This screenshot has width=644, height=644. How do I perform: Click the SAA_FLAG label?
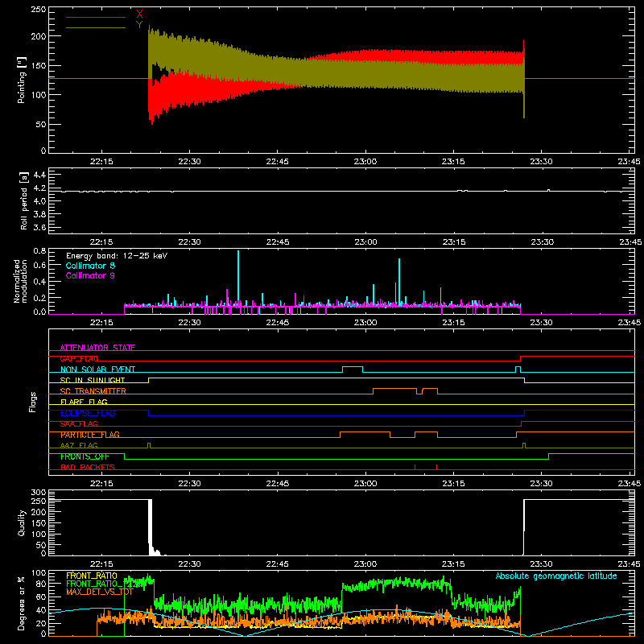pyautogui.click(x=79, y=423)
